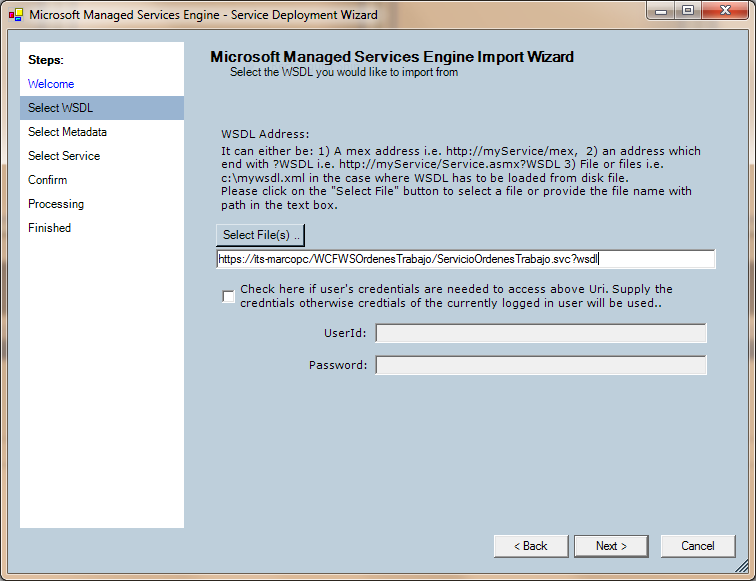
Task: Click 'Select the WSDL you would like to import from' text
Action: tap(344, 72)
